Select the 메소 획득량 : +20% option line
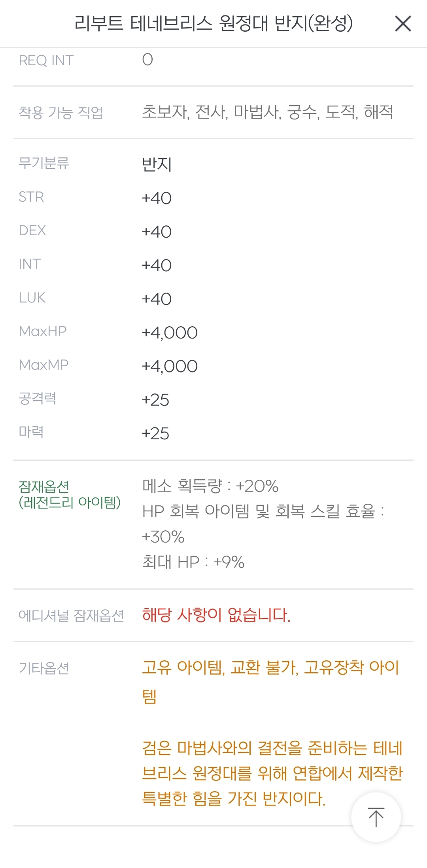Screen dimensions: 427x868 210,486
